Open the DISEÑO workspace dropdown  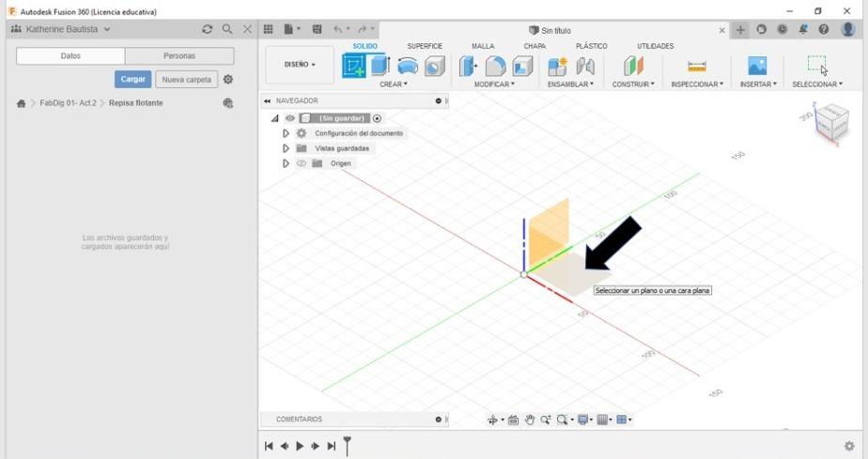(300, 65)
